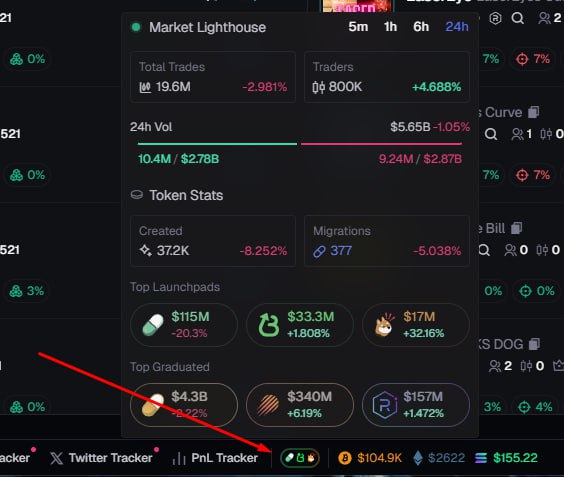Open the Raydium graduated item $157M

pos(416,405)
